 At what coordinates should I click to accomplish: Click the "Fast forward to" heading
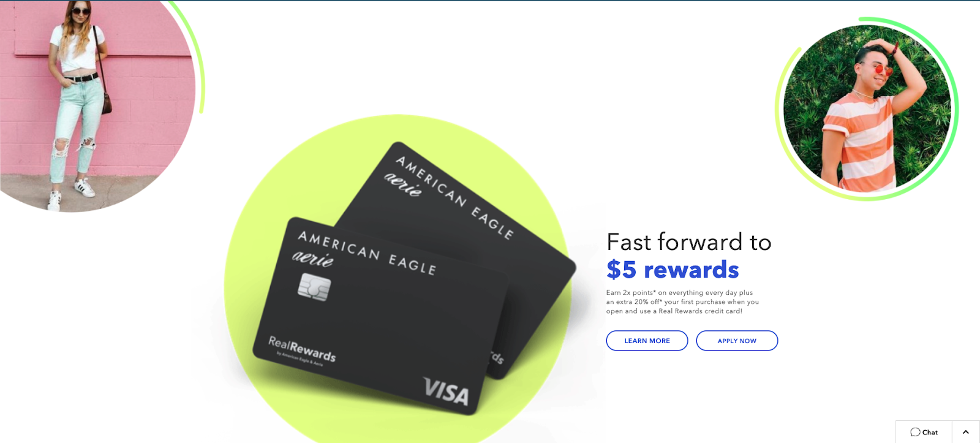tap(688, 242)
